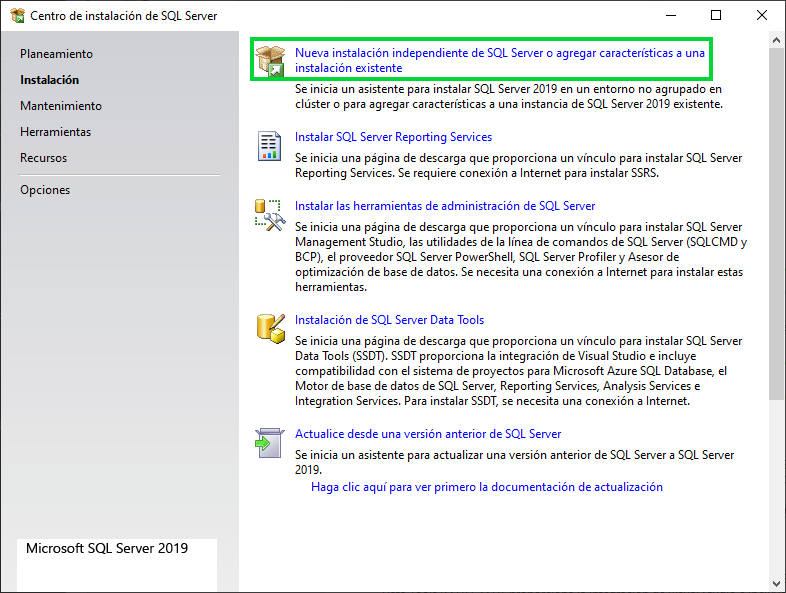Click the Reporting Services report document icon
Viewport: 786px width, 593px height.
pos(269,146)
